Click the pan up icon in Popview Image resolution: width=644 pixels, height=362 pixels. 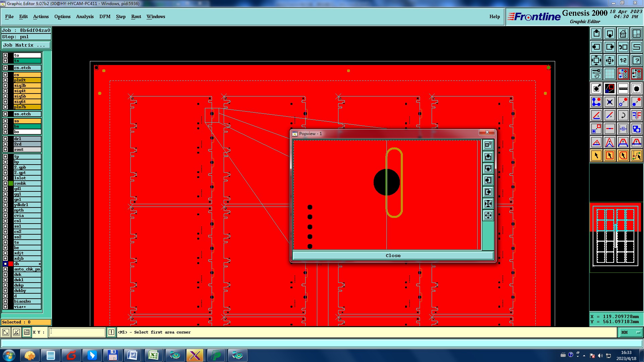(488, 157)
